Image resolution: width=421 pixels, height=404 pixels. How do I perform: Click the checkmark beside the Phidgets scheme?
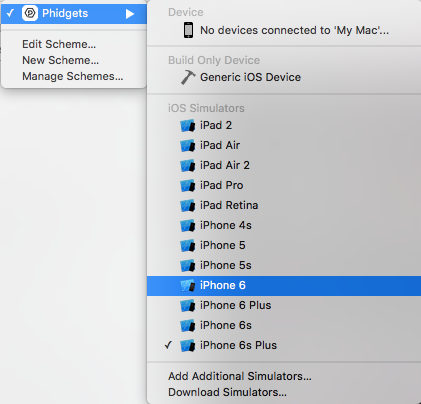tap(10, 13)
